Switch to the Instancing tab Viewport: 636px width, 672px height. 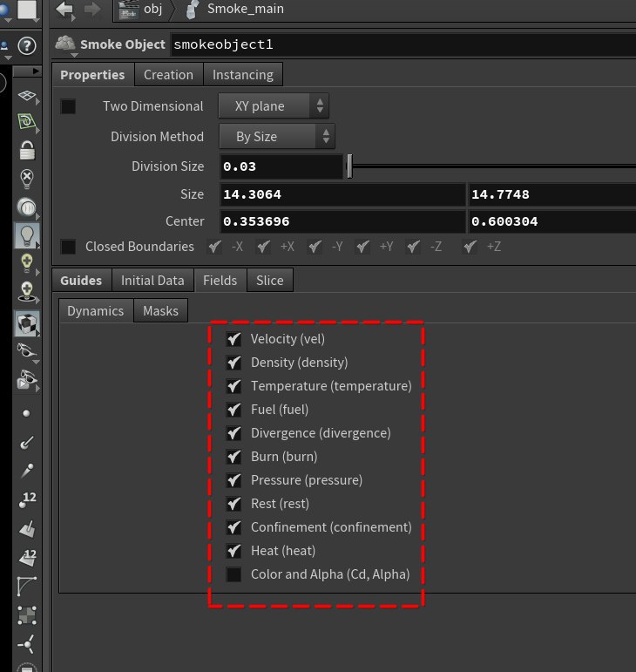(x=243, y=75)
